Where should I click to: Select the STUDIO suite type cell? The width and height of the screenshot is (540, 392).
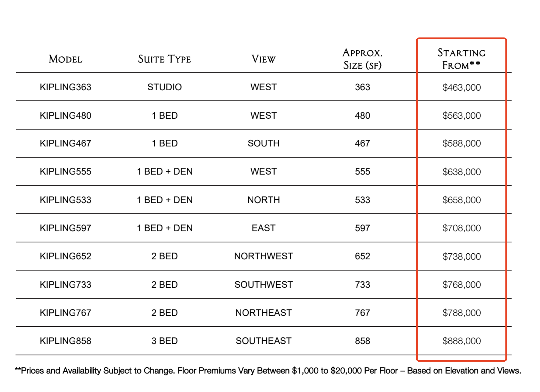point(165,87)
